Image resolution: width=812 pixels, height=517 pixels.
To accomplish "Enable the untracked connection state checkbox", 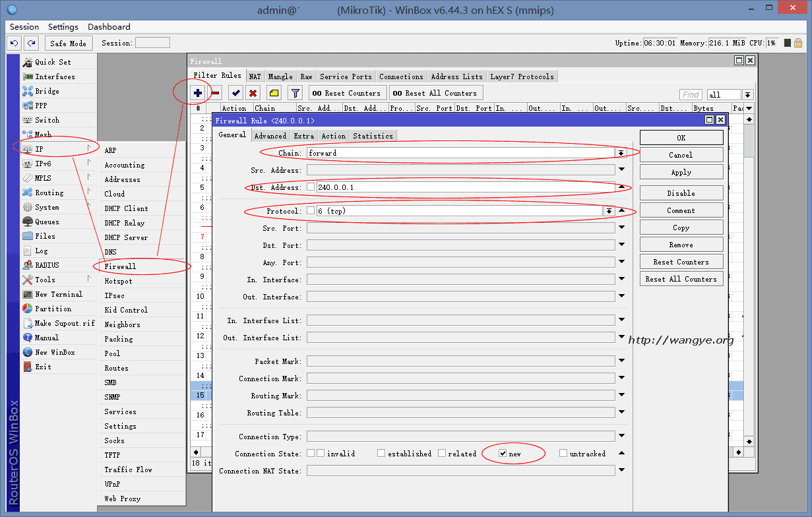I will (563, 454).
